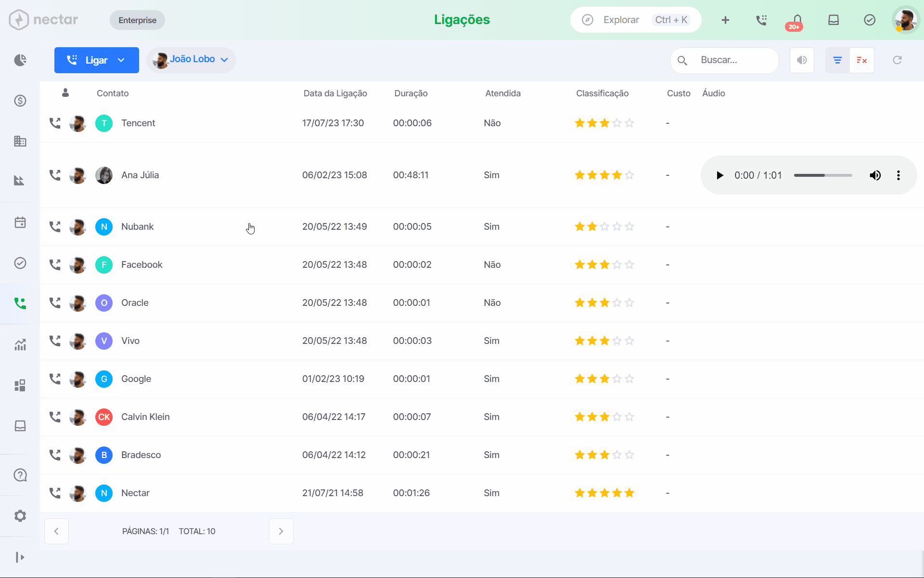This screenshot has width=924, height=578.
Task: Click the dialer phone icon in header
Action: [761, 20]
